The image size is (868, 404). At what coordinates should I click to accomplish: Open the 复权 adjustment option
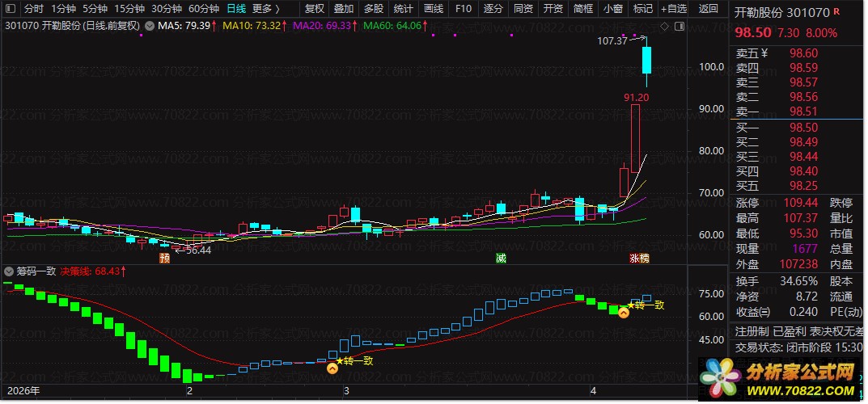click(315, 9)
